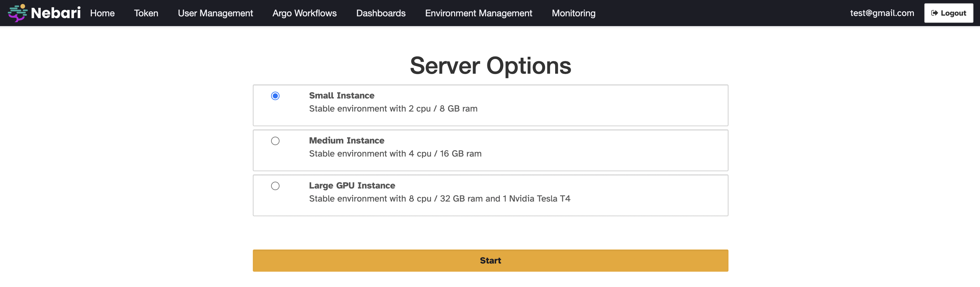Screen dimensions: 980x287
Task: Click the Large GPU Instance label
Action: [x=352, y=185]
